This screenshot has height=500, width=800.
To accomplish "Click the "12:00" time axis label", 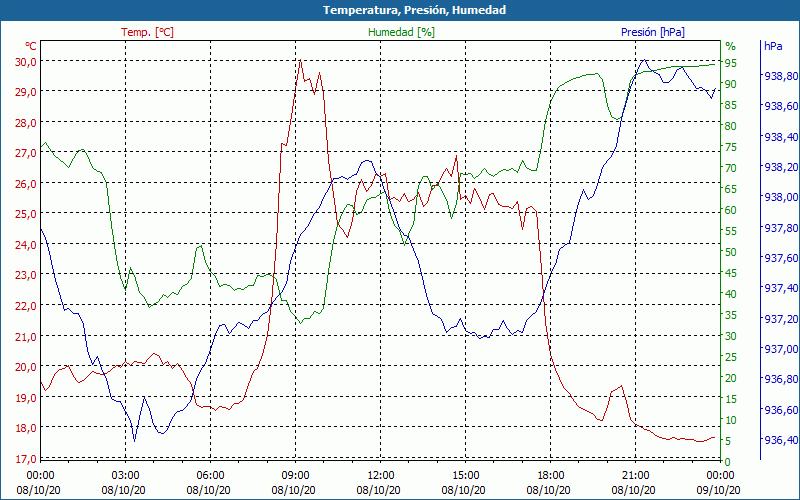I will pyautogui.click(x=380, y=476).
